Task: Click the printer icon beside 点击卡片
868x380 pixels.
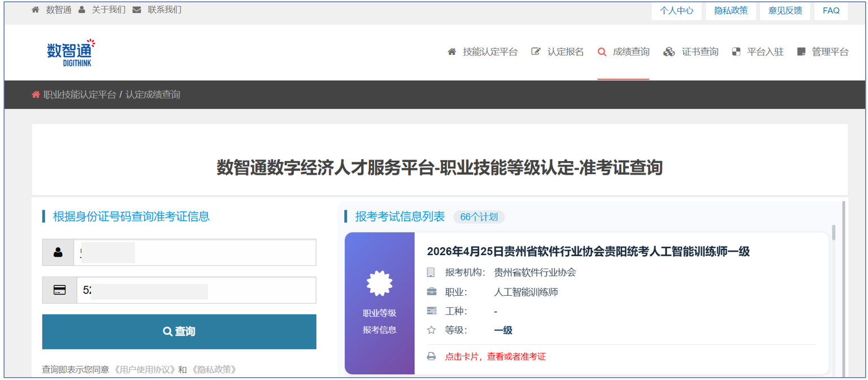Action: [x=432, y=356]
